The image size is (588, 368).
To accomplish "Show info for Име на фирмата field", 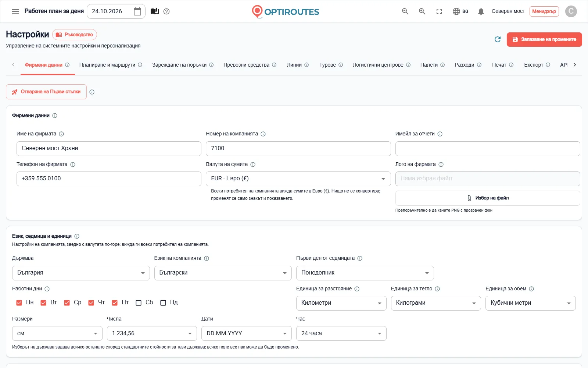I will (x=61, y=134).
